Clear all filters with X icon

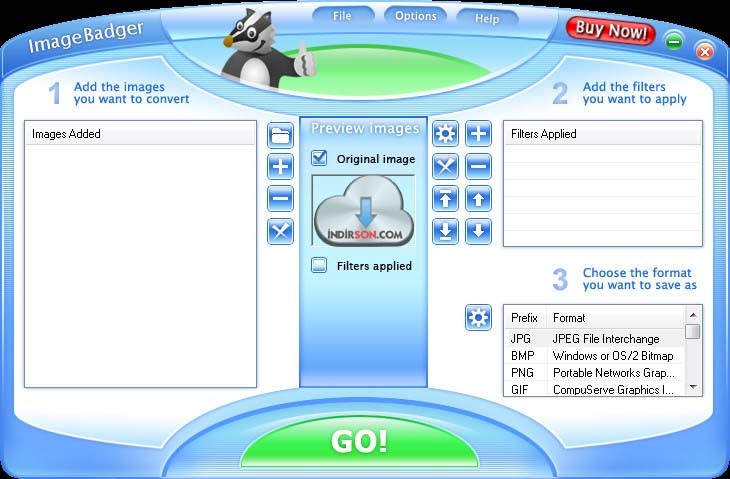(446, 166)
